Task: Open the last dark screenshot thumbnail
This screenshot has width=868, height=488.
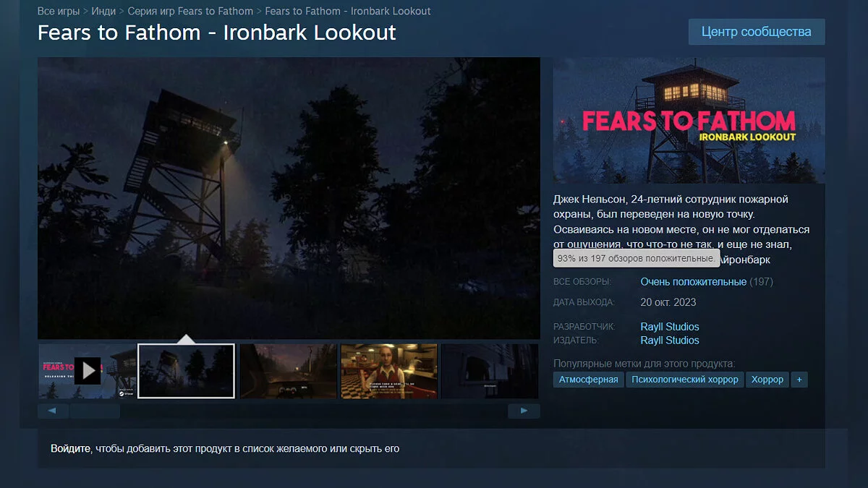Action: [x=490, y=371]
